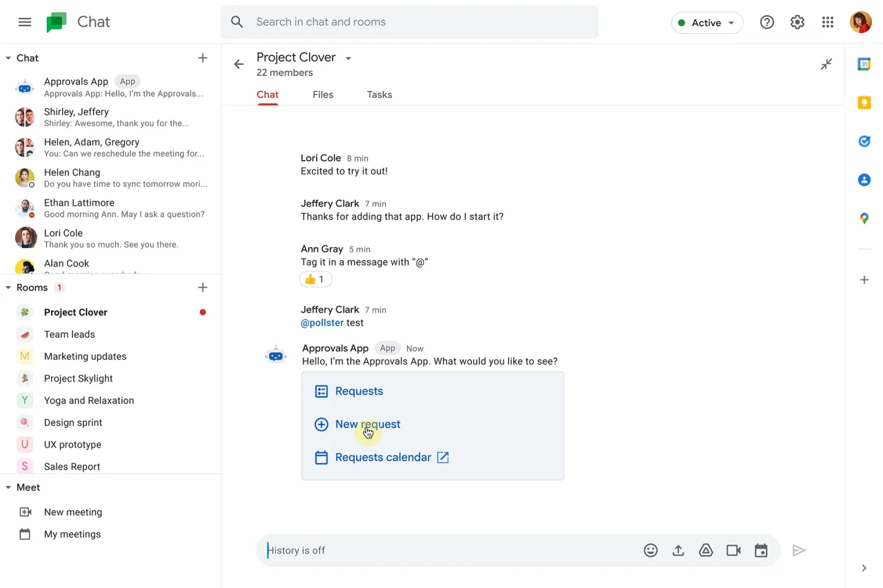
Task: Send the message with arrow icon
Action: (799, 550)
